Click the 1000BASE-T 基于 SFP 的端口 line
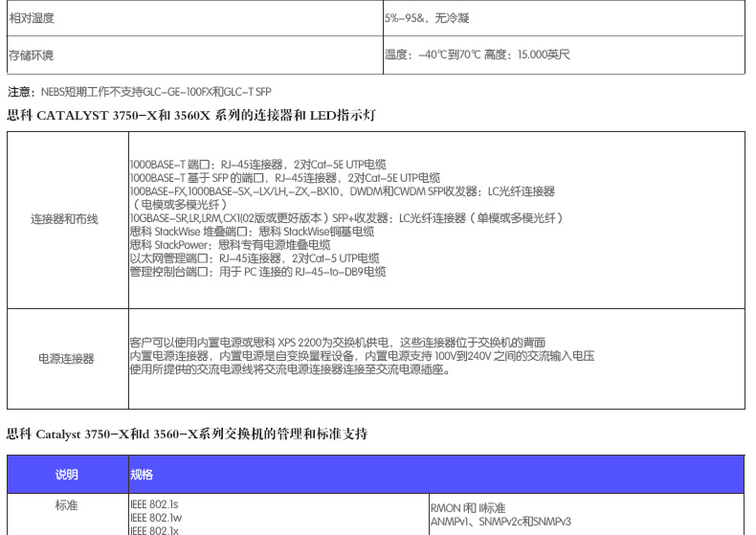 pos(284,178)
